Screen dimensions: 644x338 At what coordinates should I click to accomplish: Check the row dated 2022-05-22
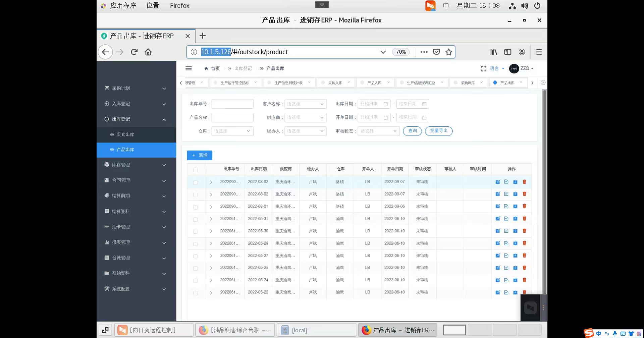pos(196,293)
